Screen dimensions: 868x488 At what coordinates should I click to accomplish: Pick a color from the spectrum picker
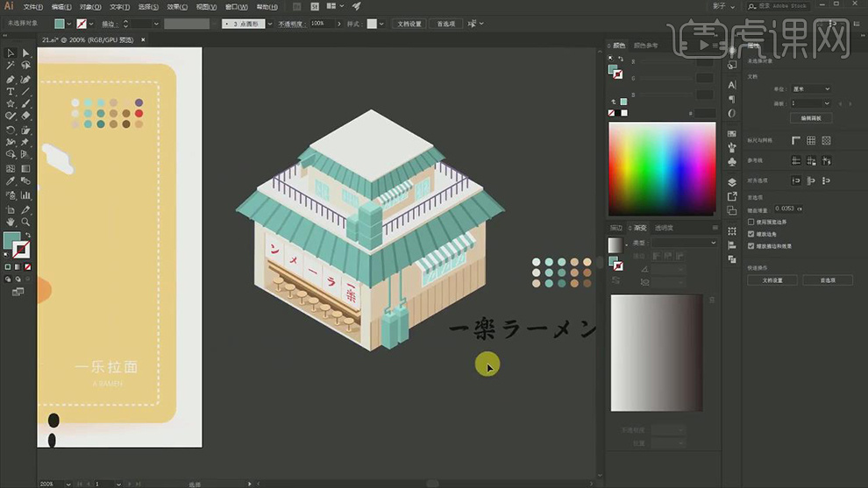662,168
